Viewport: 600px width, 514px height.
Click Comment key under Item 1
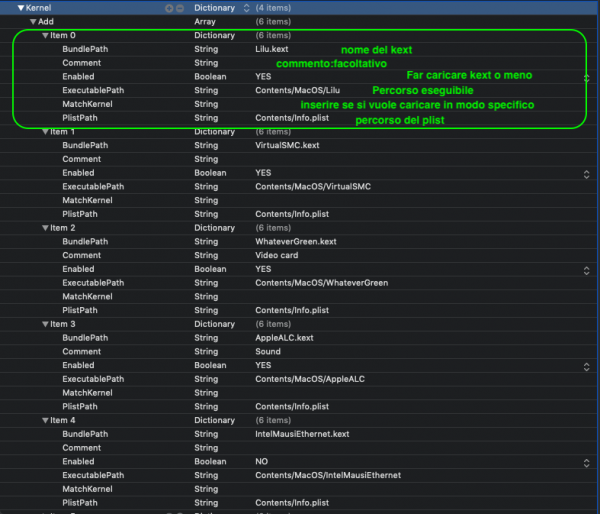pos(82,159)
